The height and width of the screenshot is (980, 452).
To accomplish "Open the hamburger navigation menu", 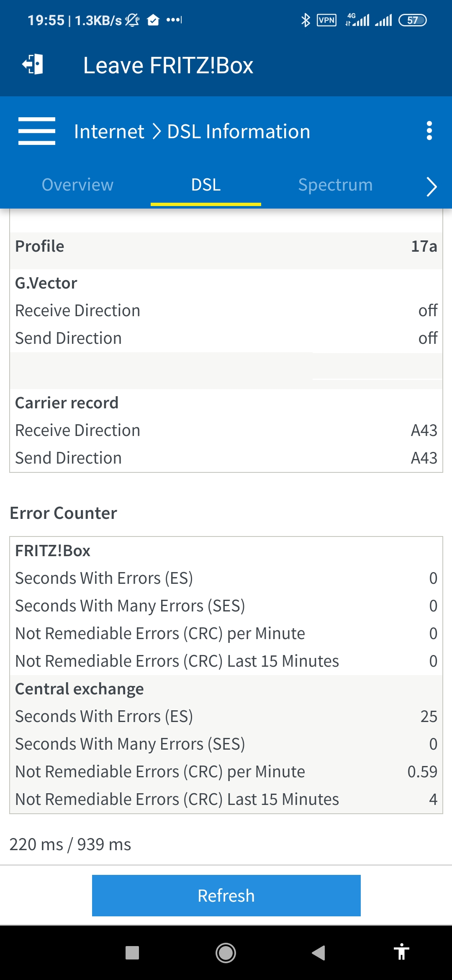I will coord(37,131).
